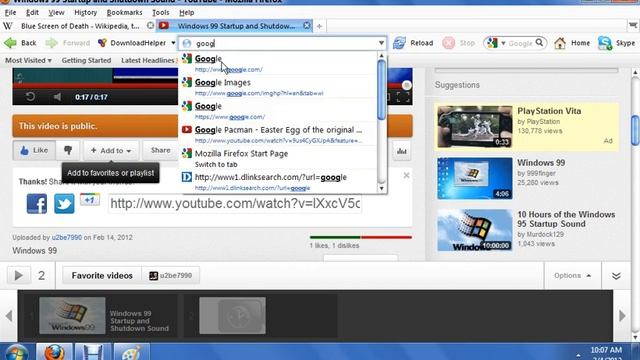The width and height of the screenshot is (640, 360).
Task: Open the File menu
Action: 10,13
